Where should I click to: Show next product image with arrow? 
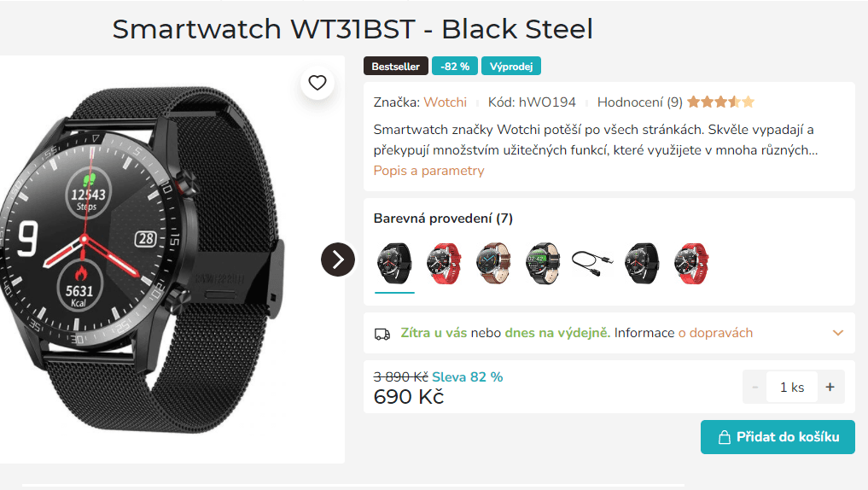[x=338, y=260]
